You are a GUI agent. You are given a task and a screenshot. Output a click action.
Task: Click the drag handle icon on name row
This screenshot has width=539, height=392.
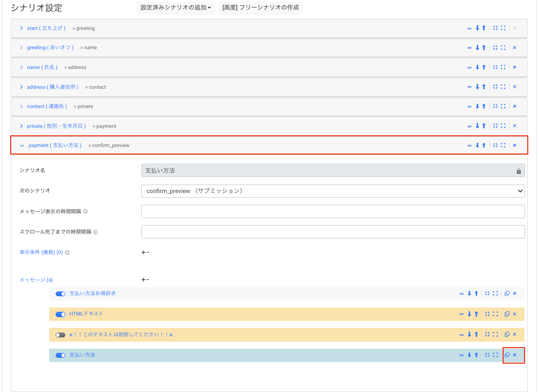click(469, 67)
